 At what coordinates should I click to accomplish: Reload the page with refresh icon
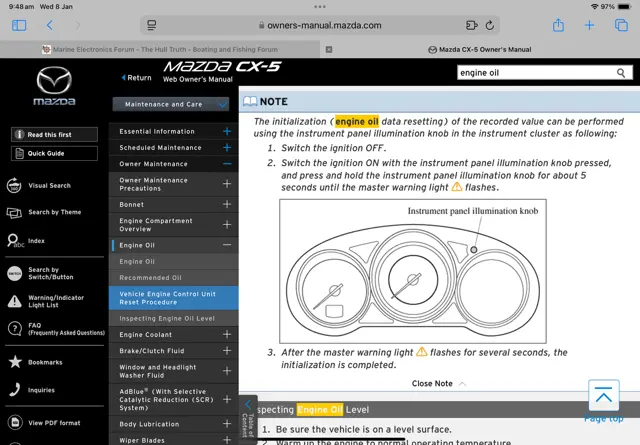490,25
